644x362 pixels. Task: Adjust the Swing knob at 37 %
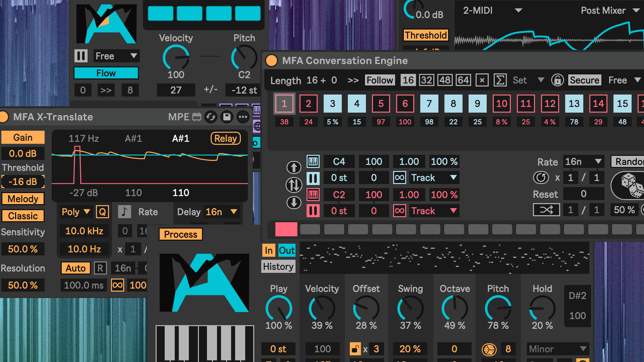pyautogui.click(x=410, y=309)
